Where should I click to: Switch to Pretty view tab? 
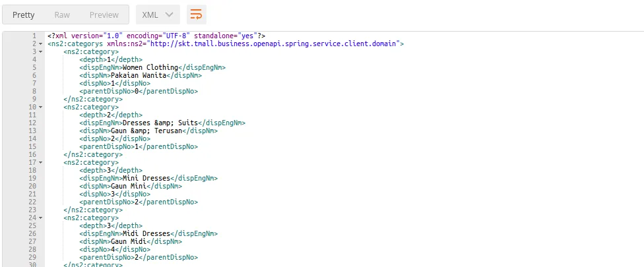click(x=23, y=15)
